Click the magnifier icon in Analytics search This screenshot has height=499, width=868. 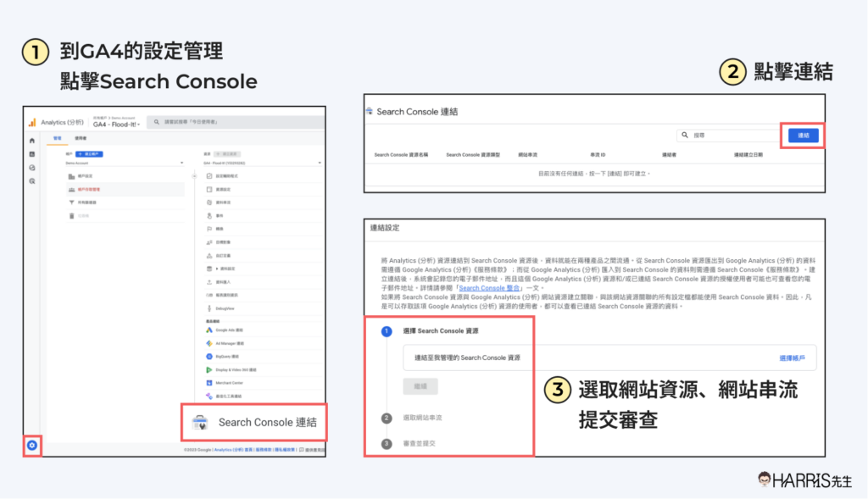157,122
